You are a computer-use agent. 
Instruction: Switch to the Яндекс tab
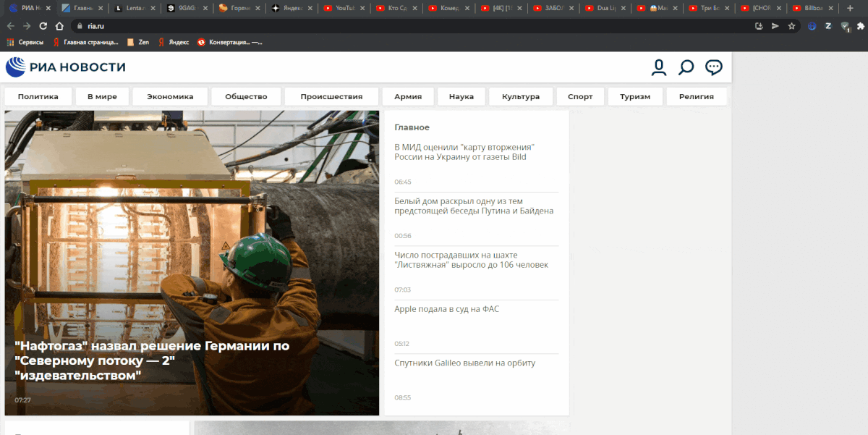click(x=292, y=8)
